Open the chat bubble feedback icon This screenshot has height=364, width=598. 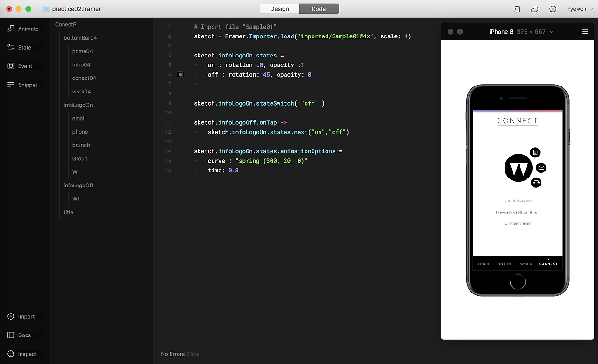(553, 9)
